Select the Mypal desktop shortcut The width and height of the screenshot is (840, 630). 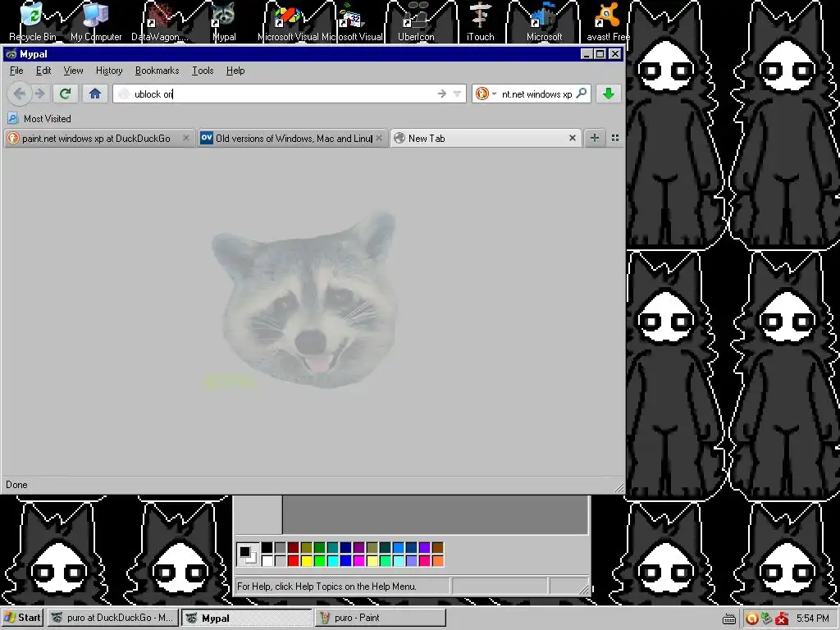(x=224, y=21)
